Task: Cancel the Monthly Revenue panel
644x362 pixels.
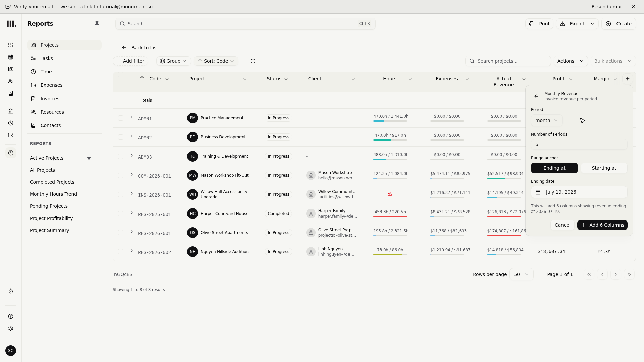Action: pyautogui.click(x=562, y=225)
